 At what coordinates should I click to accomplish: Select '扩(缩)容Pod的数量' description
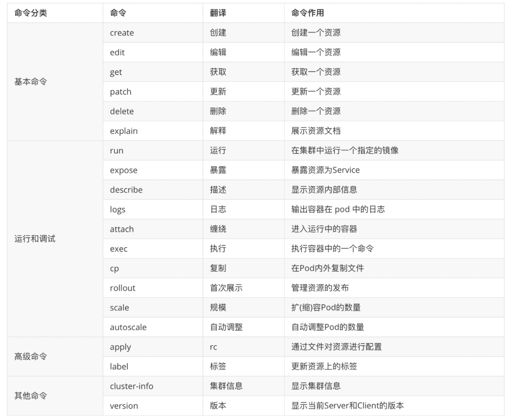click(326, 307)
